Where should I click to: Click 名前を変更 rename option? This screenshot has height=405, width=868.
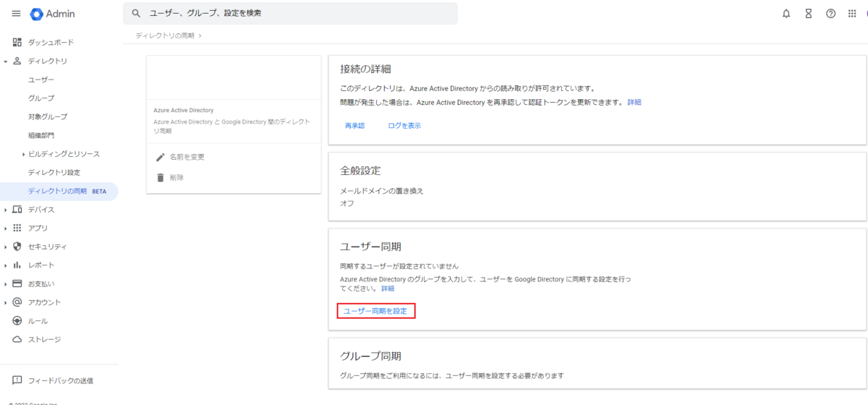[187, 157]
